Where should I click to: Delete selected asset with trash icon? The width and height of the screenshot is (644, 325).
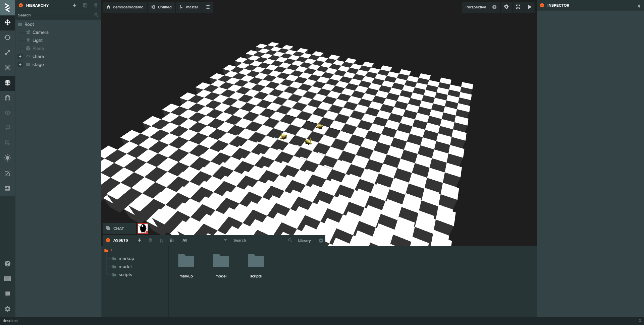point(150,240)
